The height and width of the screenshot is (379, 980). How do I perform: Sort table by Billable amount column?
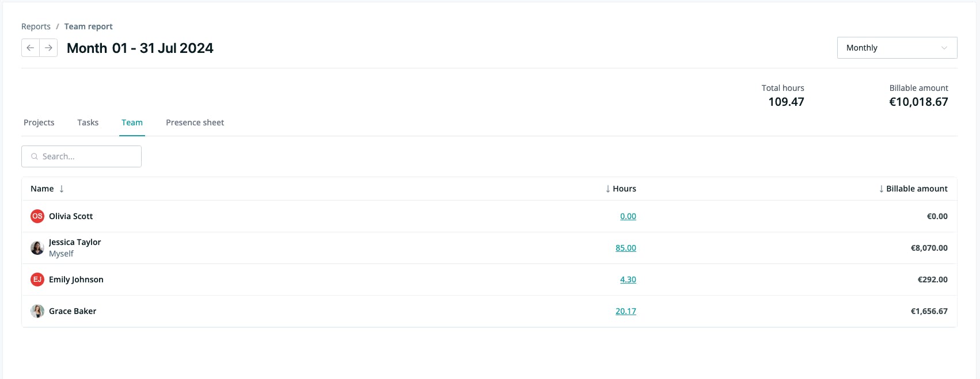point(913,189)
